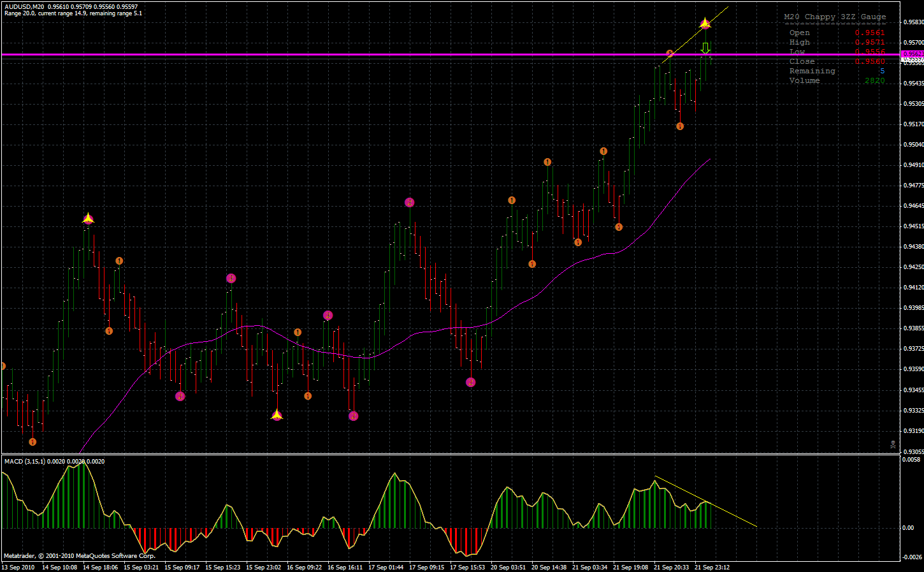Click the green hollow down arrow signal
This screenshot has width=924, height=572.
(705, 48)
